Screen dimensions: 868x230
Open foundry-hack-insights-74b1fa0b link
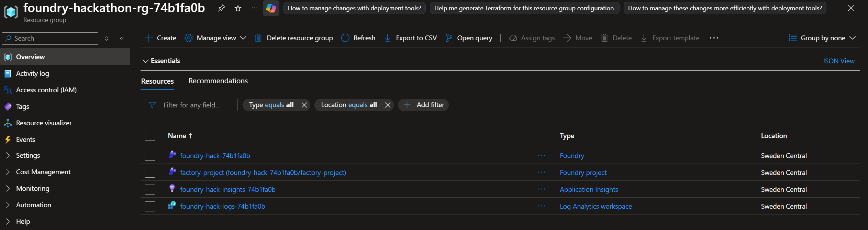point(228,189)
